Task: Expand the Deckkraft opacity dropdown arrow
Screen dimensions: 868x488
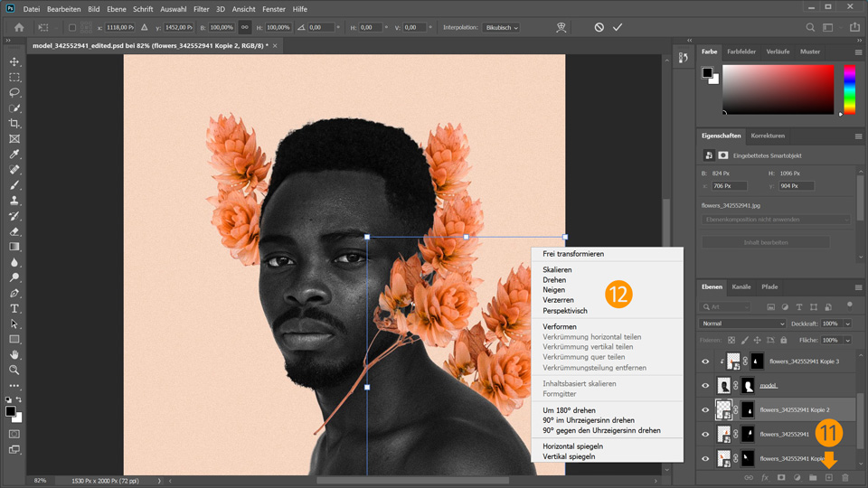Action: tap(847, 324)
